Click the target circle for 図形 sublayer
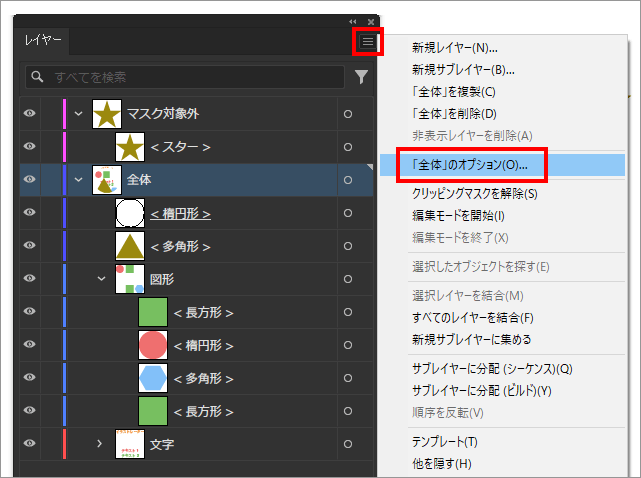Viewport: 641px width, 478px height. (x=347, y=279)
